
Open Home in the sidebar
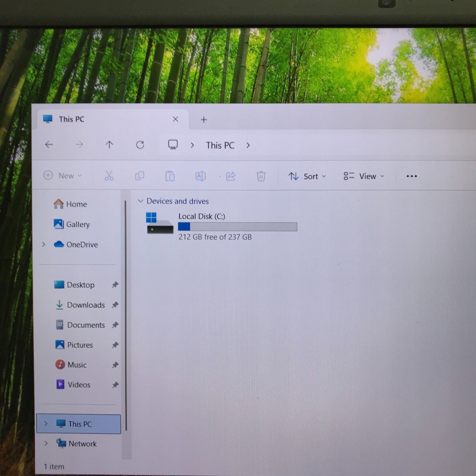pyautogui.click(x=70, y=204)
